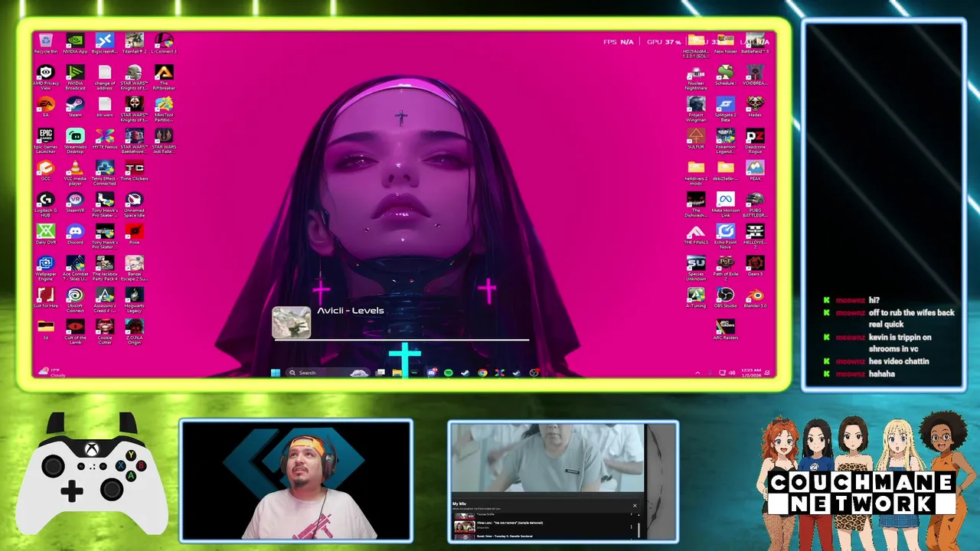Open the Project Wingman desktop icon

tap(696, 109)
